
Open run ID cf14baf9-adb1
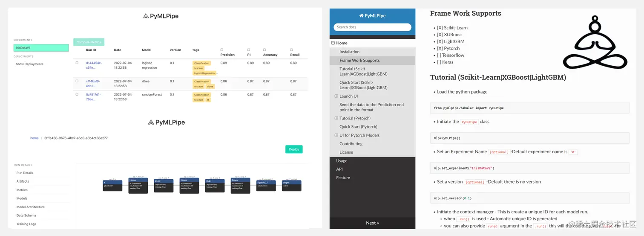[93, 83]
